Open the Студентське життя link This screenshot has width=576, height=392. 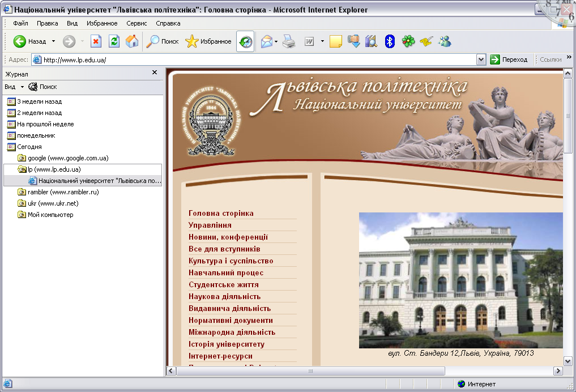[x=223, y=285]
